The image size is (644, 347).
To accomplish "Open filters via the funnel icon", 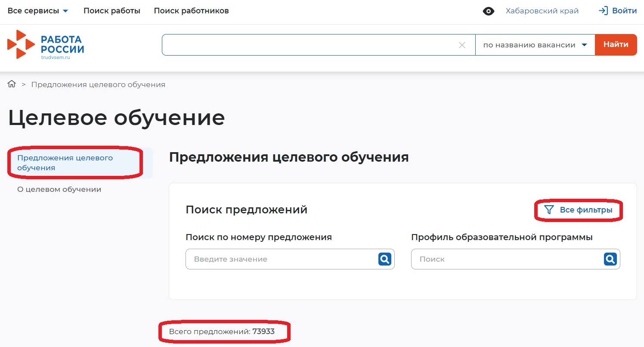I will (x=548, y=210).
